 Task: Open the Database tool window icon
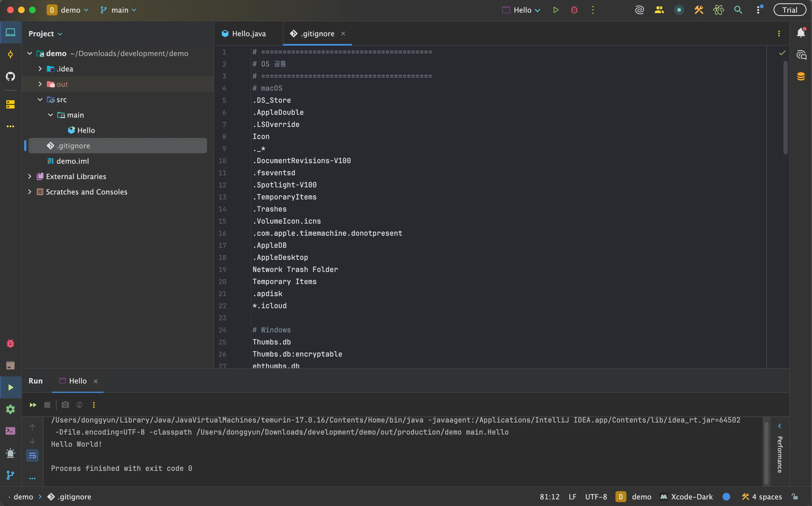801,77
